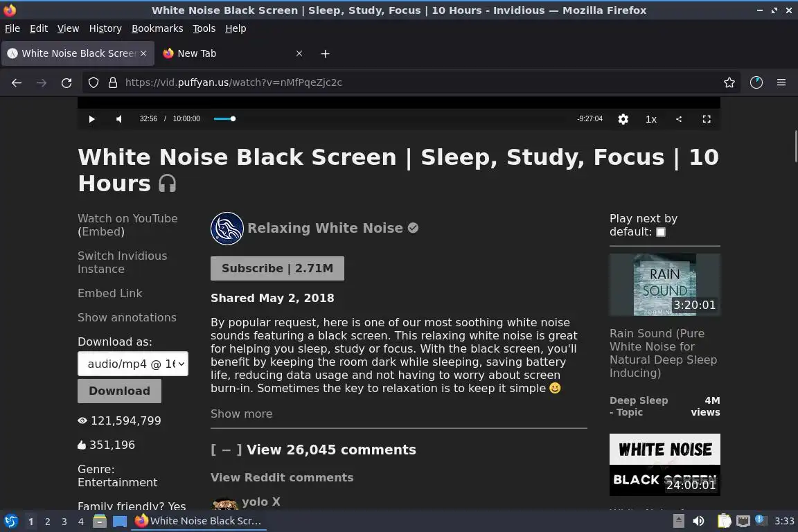
Task: Click View Reddit comments
Action: 282,477
